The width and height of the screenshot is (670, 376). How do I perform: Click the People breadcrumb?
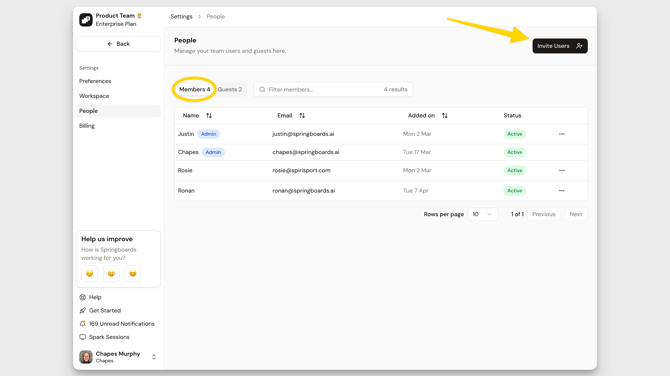coord(215,17)
